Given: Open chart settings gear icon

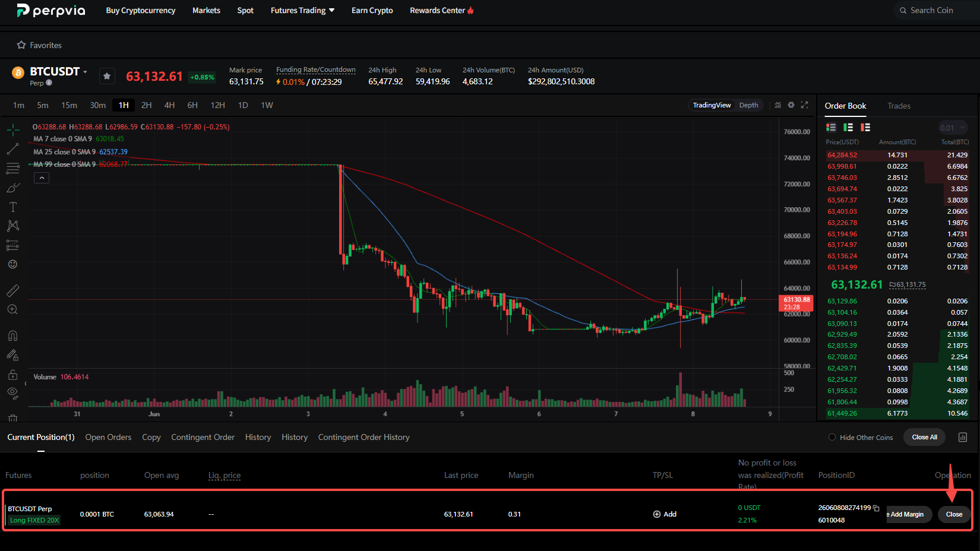Looking at the screenshot, I should click(x=791, y=105).
